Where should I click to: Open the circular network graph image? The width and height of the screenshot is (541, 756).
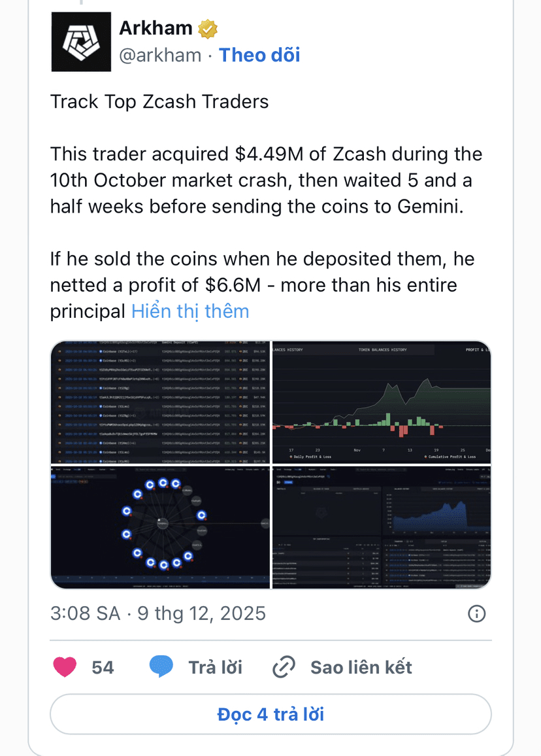point(160,528)
